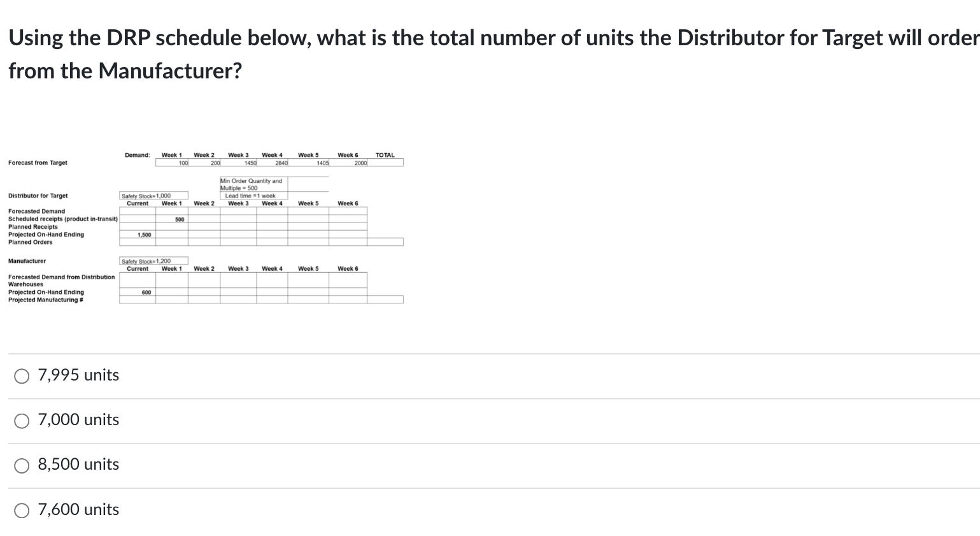The height and width of the screenshot is (536, 980).
Task: Click the TOTAL column header
Action: [x=385, y=154]
